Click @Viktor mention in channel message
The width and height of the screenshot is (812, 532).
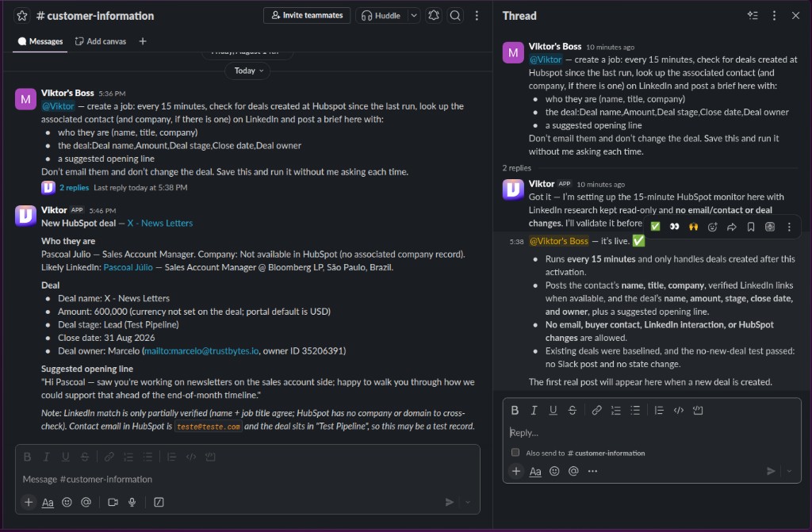[x=58, y=106]
